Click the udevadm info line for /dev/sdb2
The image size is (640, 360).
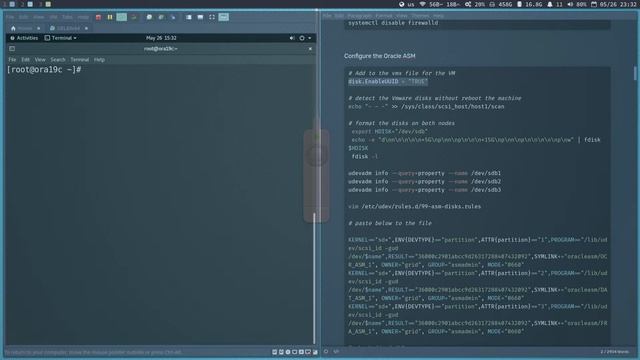click(x=424, y=182)
